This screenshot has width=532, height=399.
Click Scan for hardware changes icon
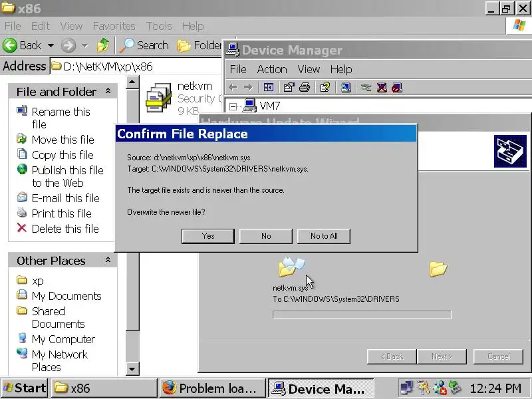pyautogui.click(x=346, y=88)
